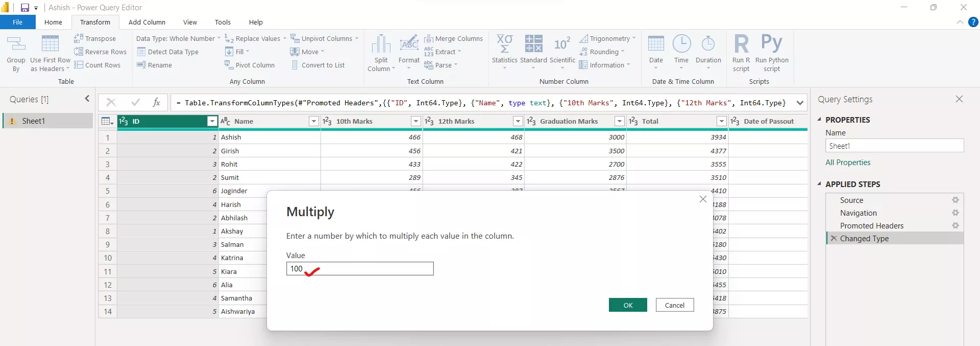This screenshot has width=980, height=346.
Task: Click the Transpose table icon
Action: pyautogui.click(x=78, y=38)
